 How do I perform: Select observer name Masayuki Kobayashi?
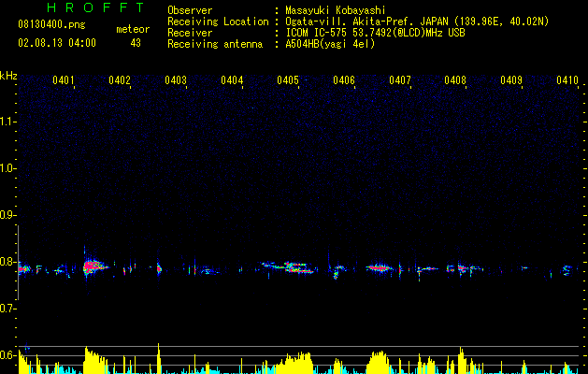(x=336, y=10)
